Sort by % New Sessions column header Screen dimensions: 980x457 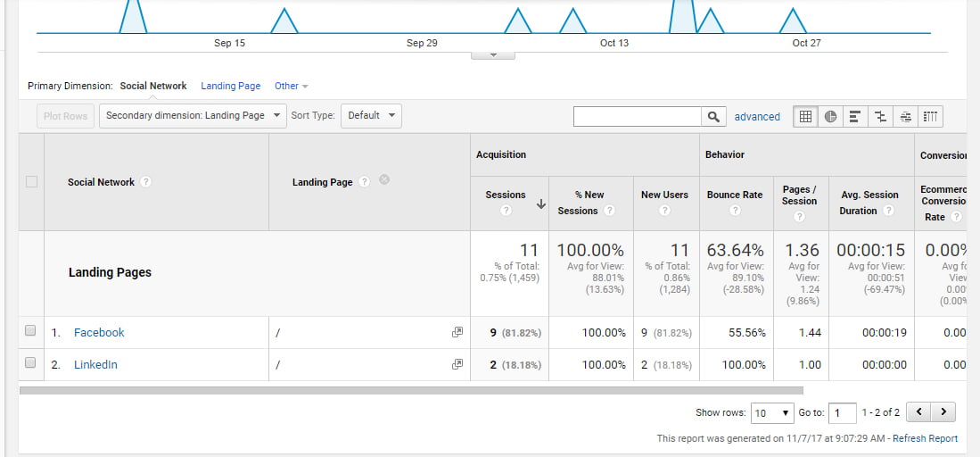581,203
